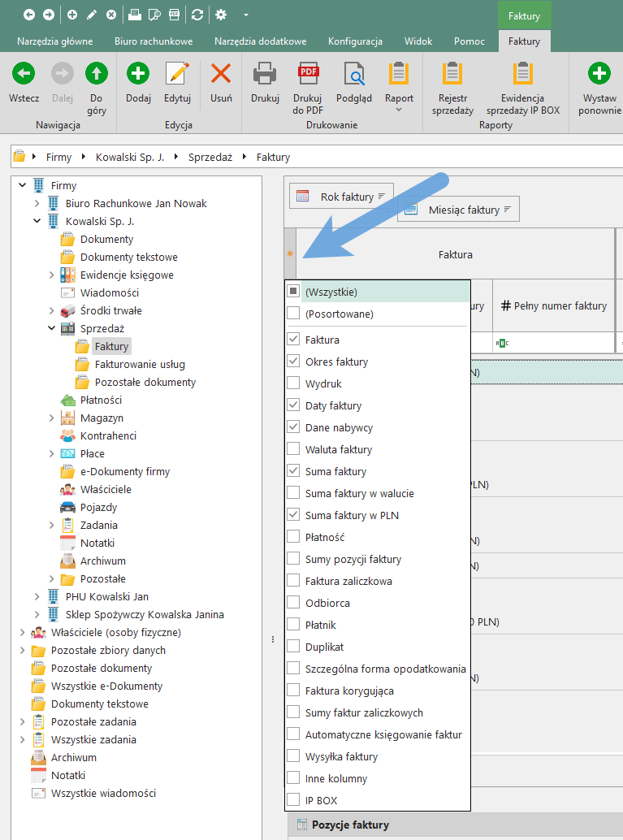The width and height of the screenshot is (623, 840).
Task: Click the Rok faktury grouping button
Action: [x=341, y=197]
